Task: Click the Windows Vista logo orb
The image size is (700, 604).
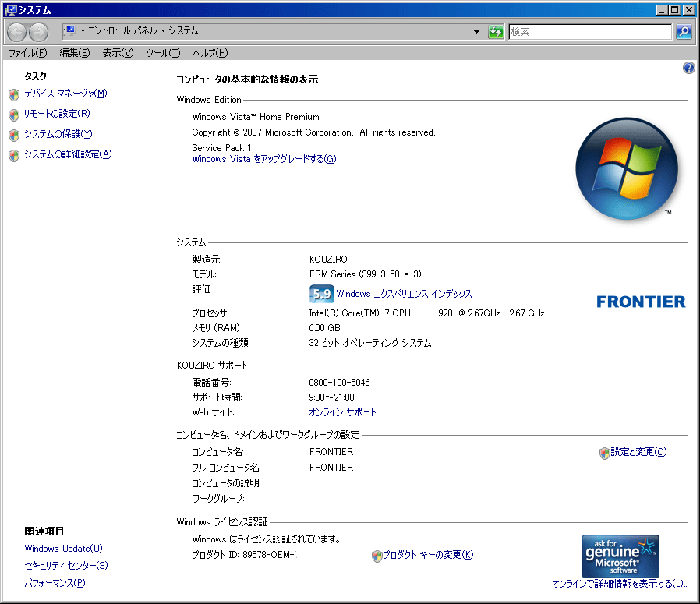Action: [x=627, y=169]
